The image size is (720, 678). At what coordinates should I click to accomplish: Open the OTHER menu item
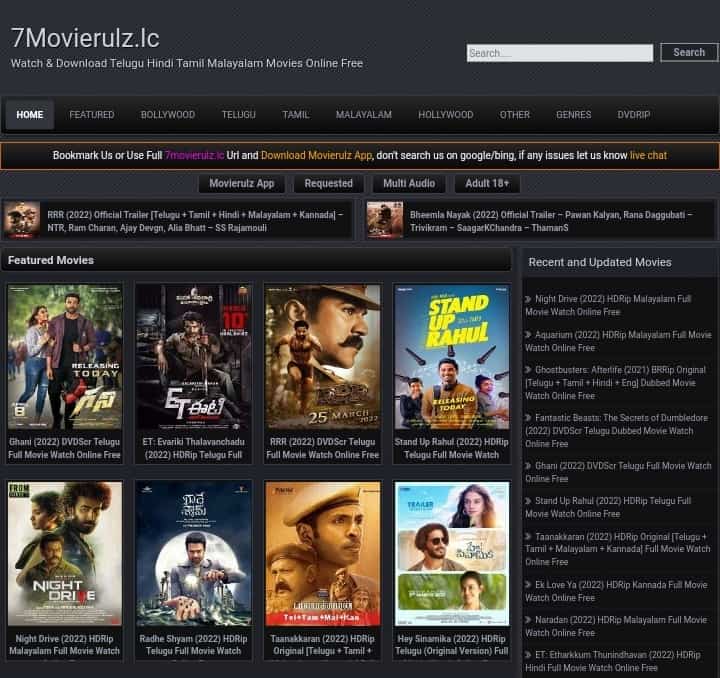[x=515, y=115]
